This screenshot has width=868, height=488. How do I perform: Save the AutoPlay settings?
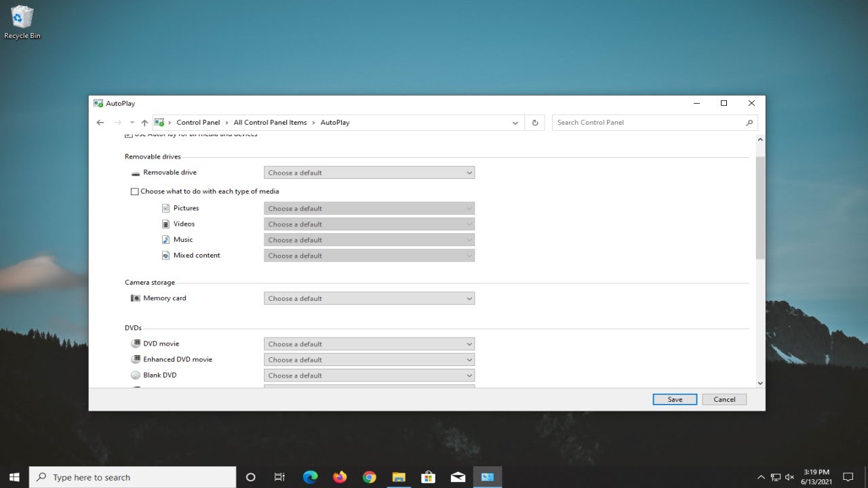tap(675, 399)
